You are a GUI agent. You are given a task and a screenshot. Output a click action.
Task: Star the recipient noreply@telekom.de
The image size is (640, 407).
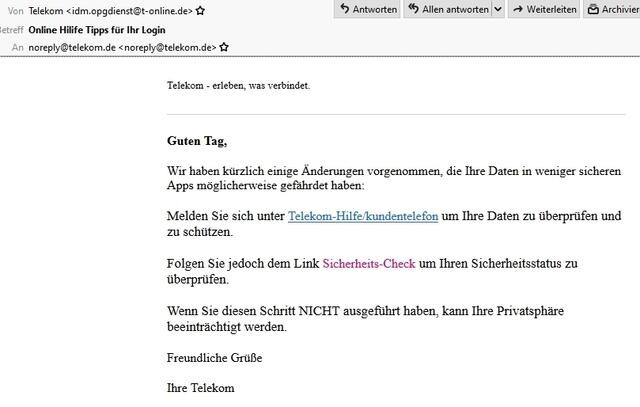224,47
